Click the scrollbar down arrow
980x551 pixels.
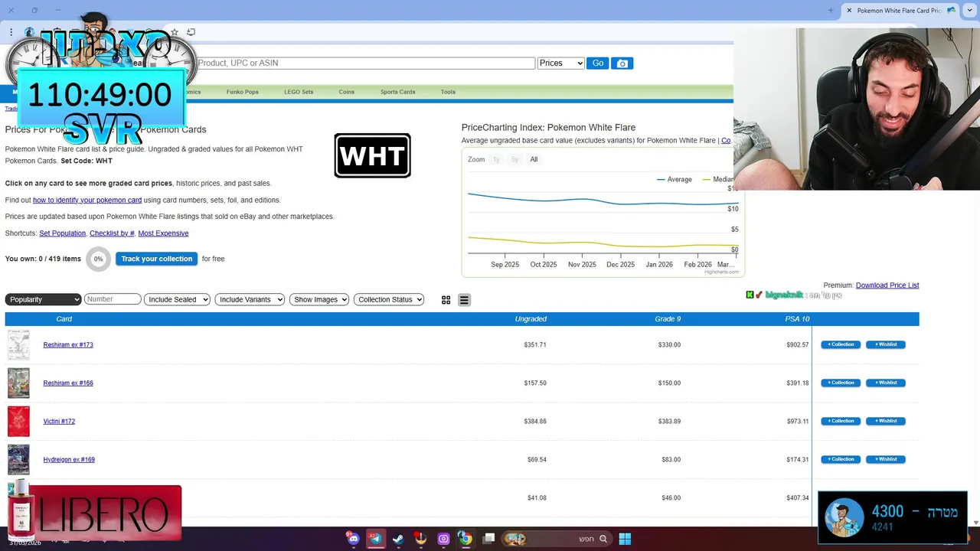975,523
